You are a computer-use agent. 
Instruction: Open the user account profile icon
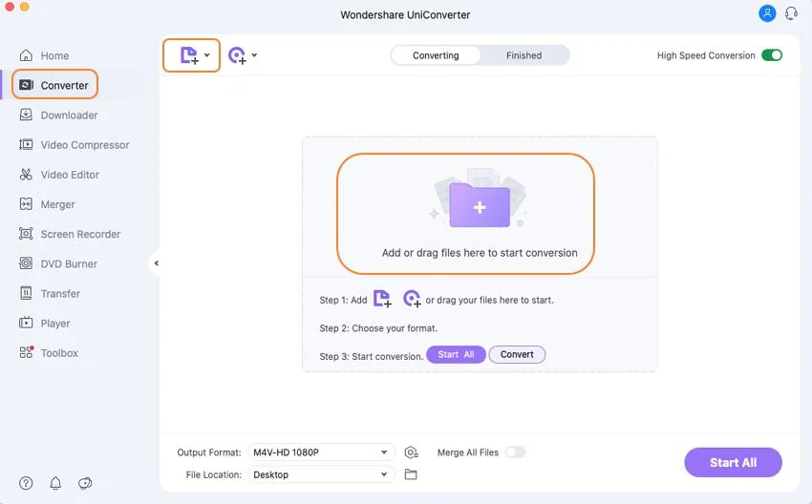pos(766,13)
